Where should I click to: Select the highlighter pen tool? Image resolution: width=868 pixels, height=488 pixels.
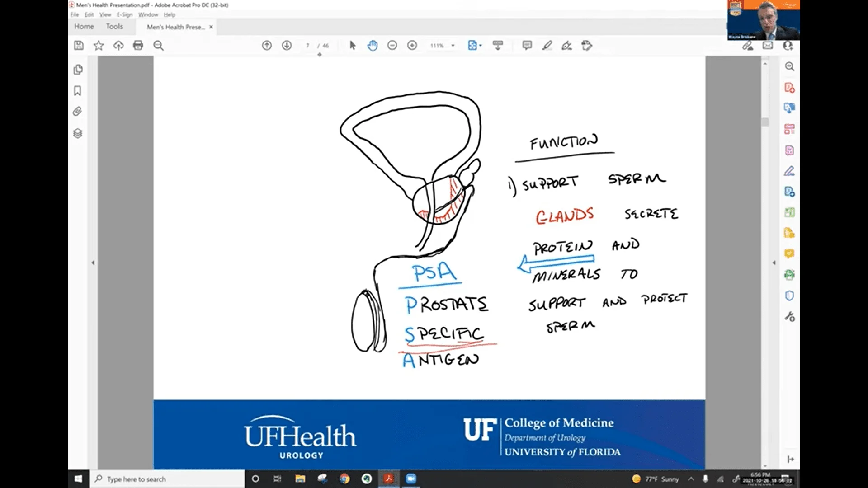(547, 45)
